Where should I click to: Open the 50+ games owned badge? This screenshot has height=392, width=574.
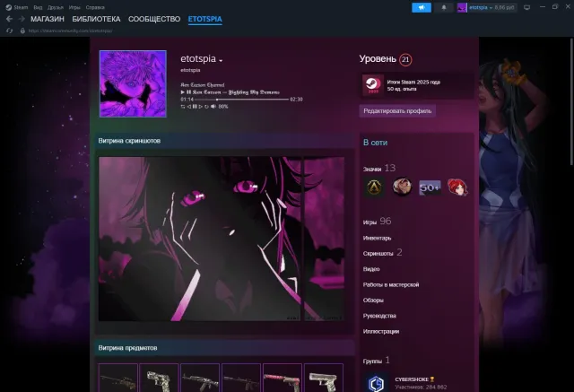[430, 187]
